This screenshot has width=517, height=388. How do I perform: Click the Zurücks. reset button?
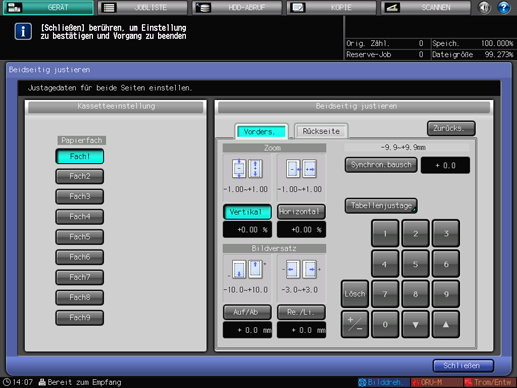tap(451, 128)
